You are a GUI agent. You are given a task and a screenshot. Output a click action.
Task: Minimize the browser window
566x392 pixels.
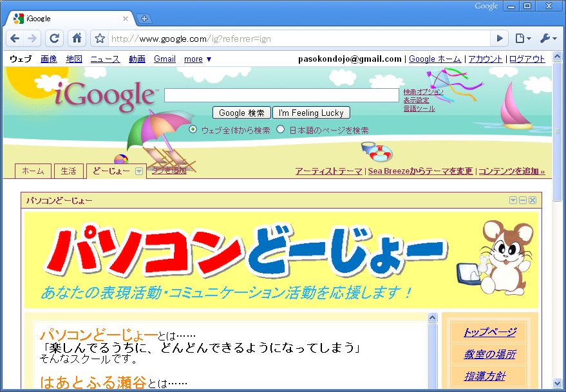coord(511,6)
